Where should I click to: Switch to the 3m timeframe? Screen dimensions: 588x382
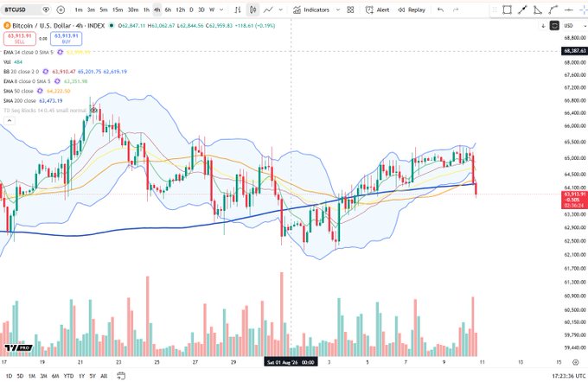point(91,10)
